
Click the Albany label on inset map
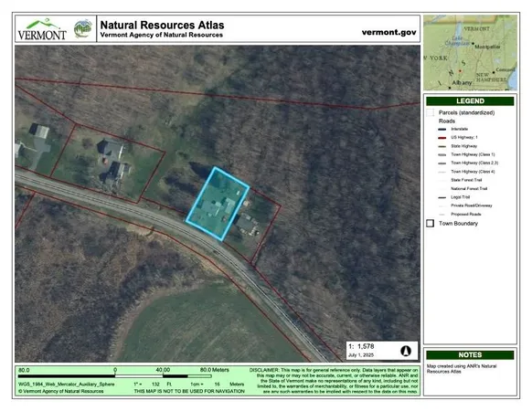click(x=462, y=83)
